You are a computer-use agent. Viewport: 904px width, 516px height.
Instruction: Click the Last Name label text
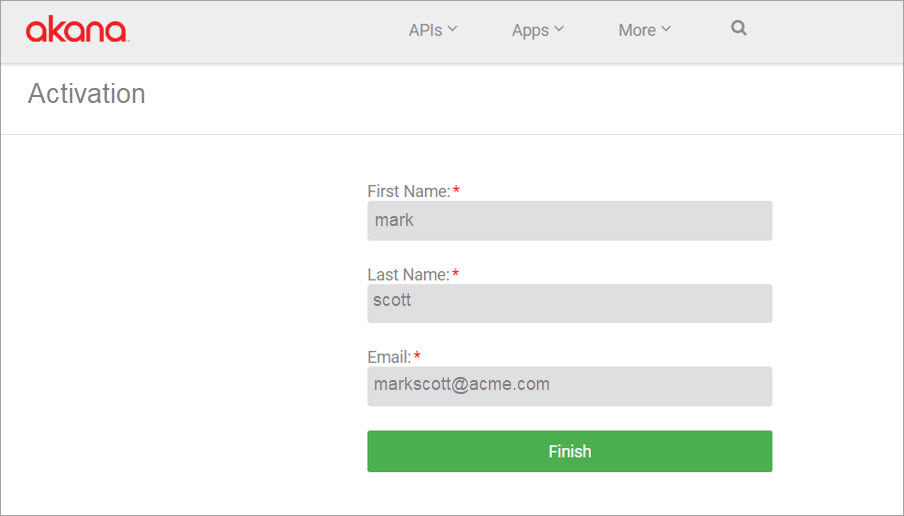[408, 274]
